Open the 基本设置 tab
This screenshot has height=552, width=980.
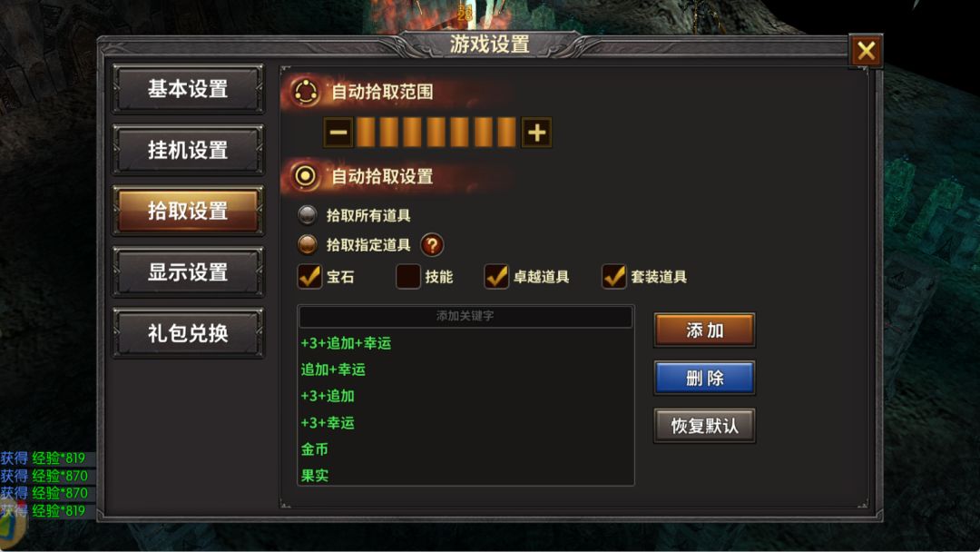[x=188, y=89]
